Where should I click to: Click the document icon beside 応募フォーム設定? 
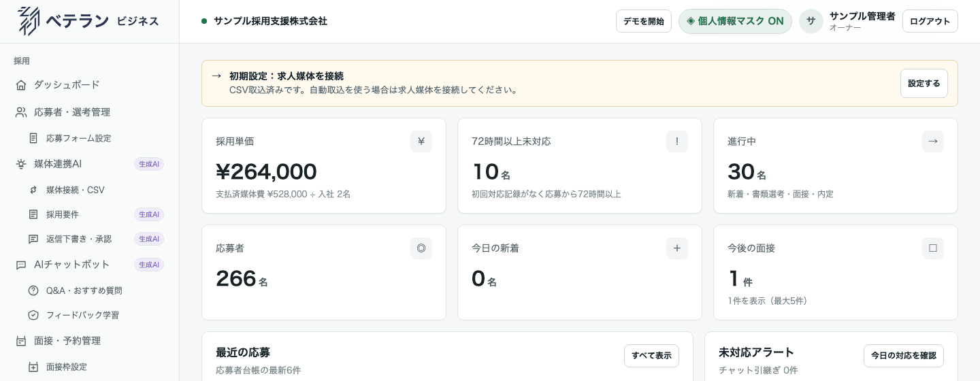click(33, 138)
